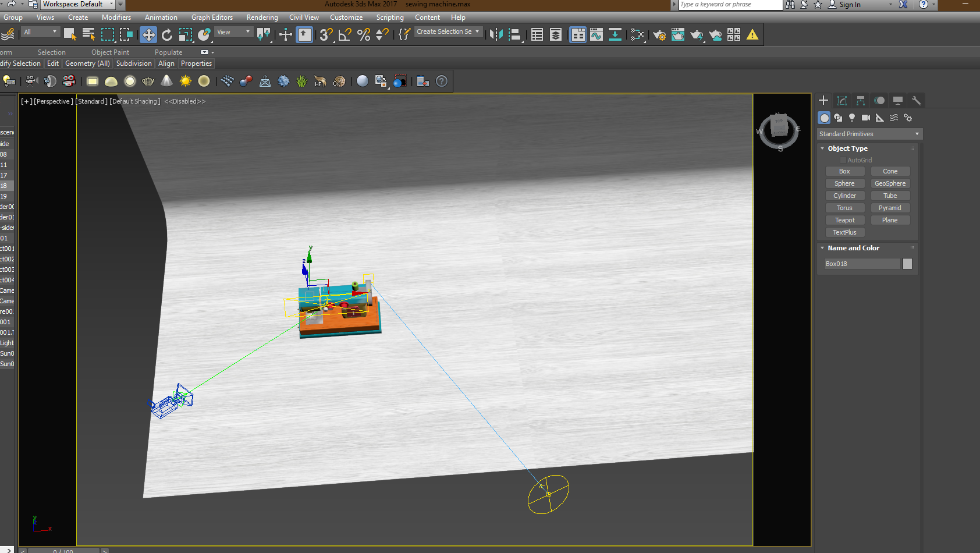Click the yellow warning triangle icon

pos(752,35)
